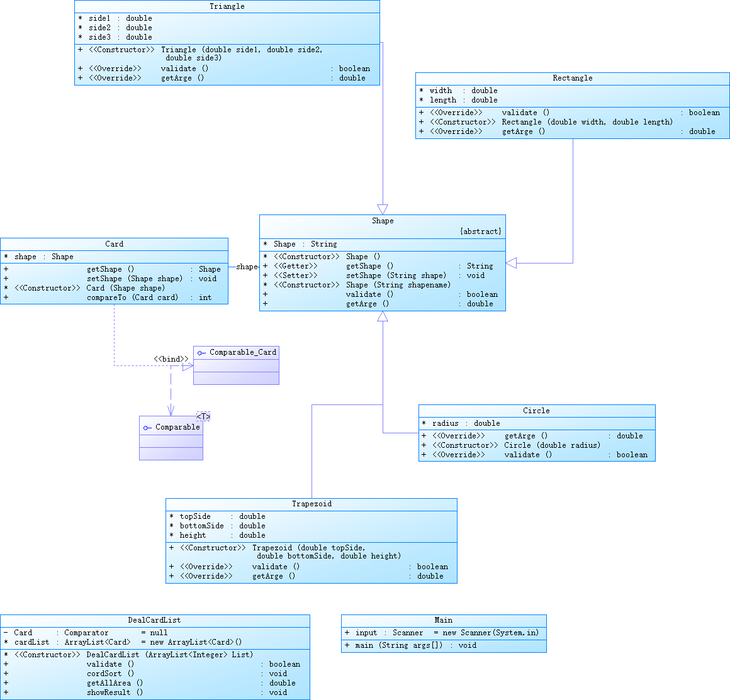Image resolution: width=730 pixels, height=700 pixels.
Task: Select the Circle (double radius) constructor
Action: (511, 445)
